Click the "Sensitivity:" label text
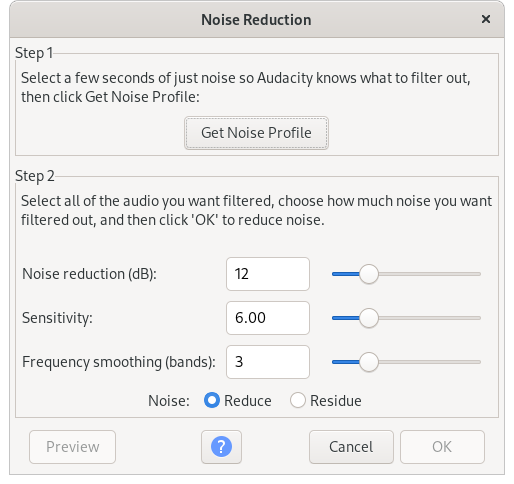The width and height of the screenshot is (514, 484). (57, 318)
